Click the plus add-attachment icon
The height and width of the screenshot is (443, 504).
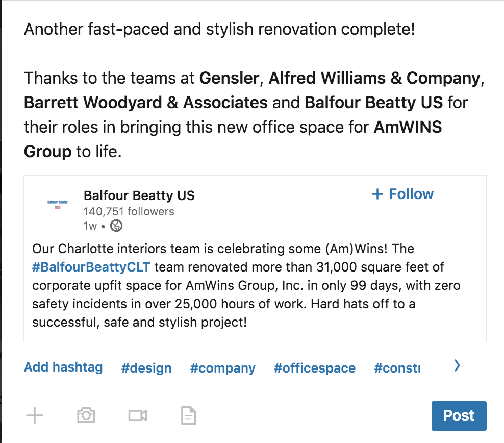35,415
